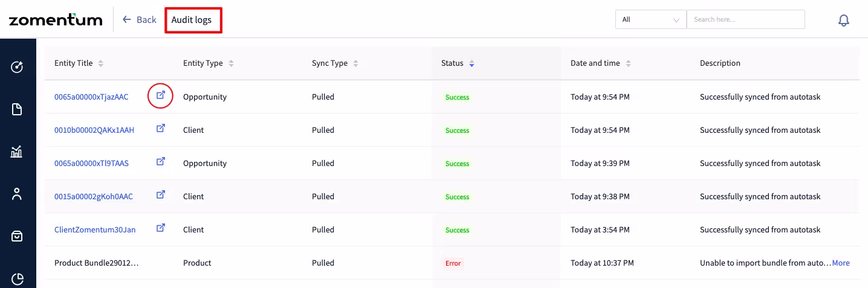Viewport: 868px width, 288px height.
Task: Open the dashboard gauge sidebar icon
Action: [x=18, y=66]
